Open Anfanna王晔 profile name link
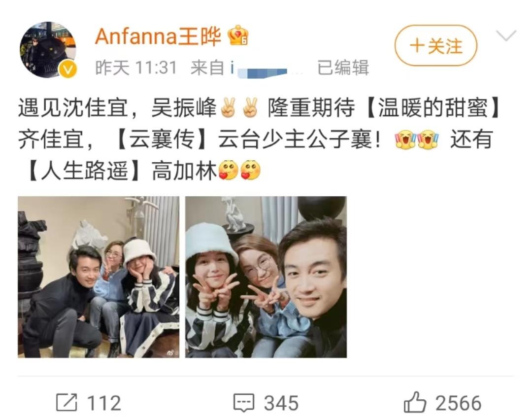This screenshot has width=532, height=417. (x=158, y=36)
